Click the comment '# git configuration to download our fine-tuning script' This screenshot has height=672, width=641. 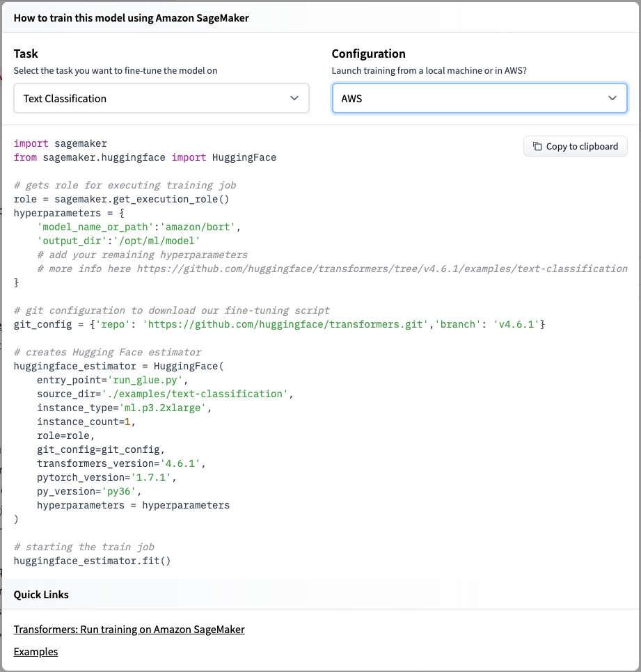point(171,310)
